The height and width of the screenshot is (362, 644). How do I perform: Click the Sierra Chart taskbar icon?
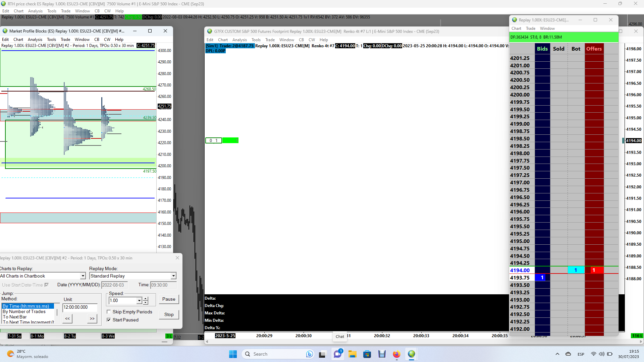pyautogui.click(x=411, y=354)
